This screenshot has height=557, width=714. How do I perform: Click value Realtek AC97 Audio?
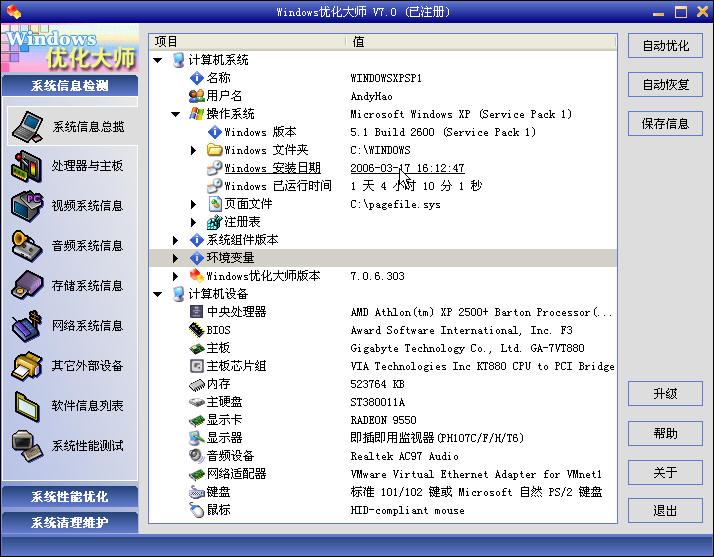pyautogui.click(x=404, y=456)
